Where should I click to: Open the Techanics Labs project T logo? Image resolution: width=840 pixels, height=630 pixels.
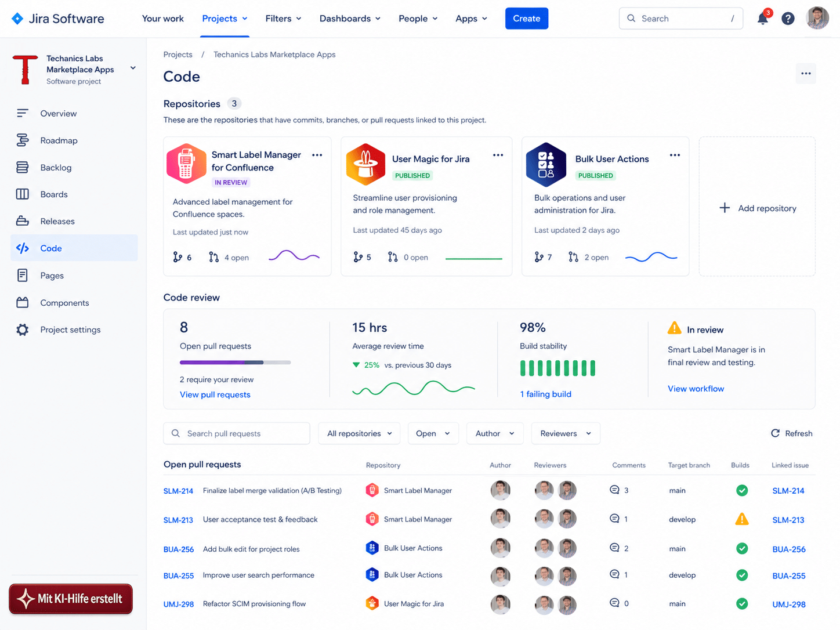pos(25,70)
